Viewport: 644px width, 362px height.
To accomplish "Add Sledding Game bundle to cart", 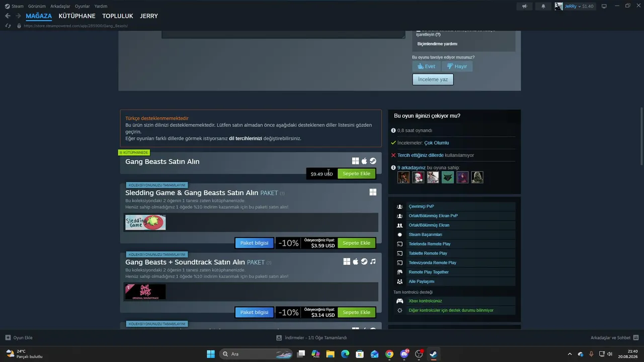I will tap(356, 243).
